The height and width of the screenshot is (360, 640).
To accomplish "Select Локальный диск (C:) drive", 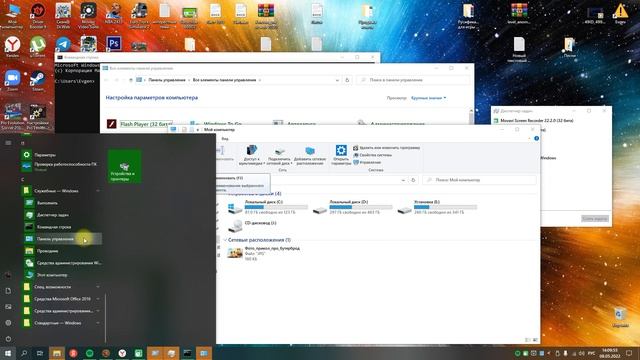I will (x=267, y=207).
